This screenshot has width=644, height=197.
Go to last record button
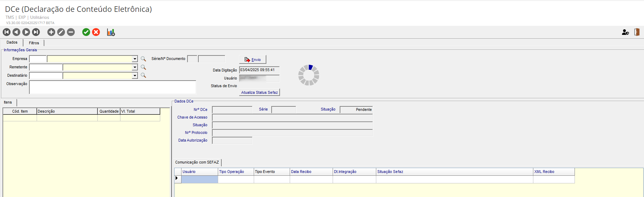tap(36, 32)
